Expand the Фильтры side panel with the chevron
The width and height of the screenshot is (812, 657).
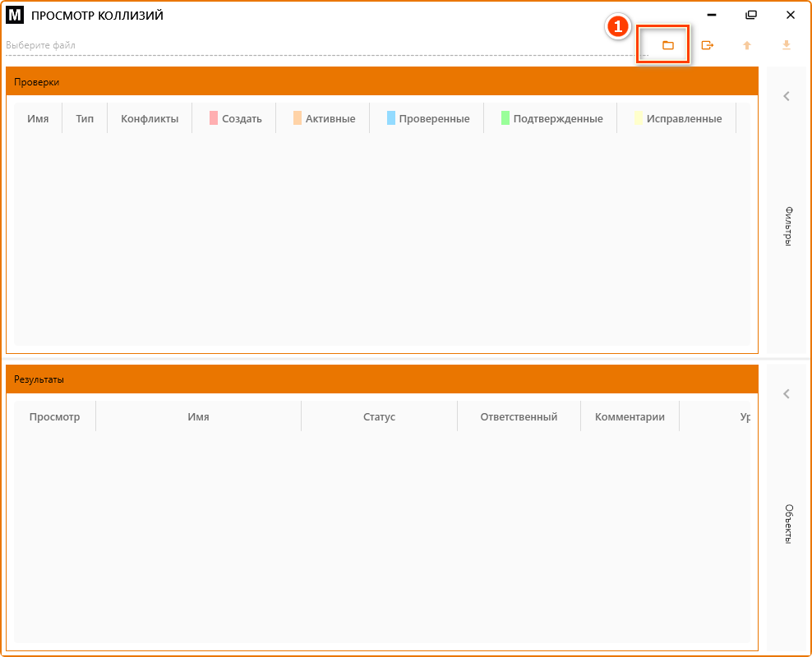(x=787, y=96)
